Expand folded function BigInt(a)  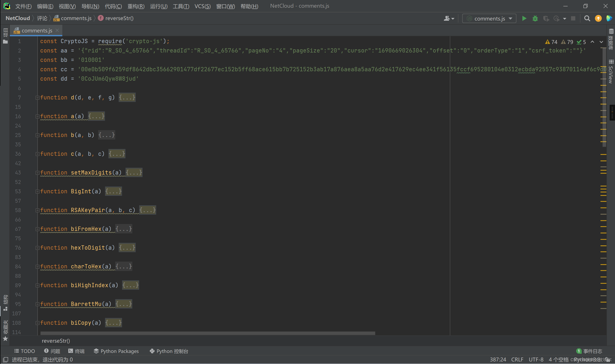38,192
